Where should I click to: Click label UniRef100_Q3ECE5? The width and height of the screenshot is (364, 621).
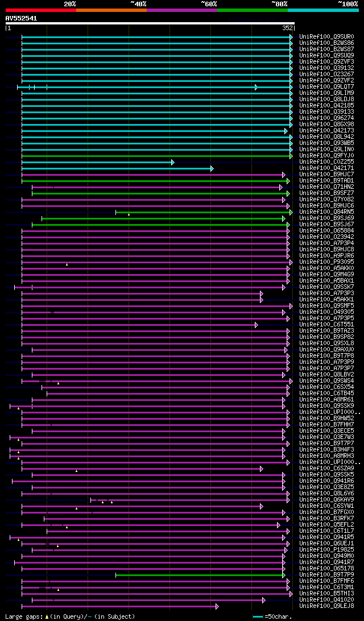(327, 430)
